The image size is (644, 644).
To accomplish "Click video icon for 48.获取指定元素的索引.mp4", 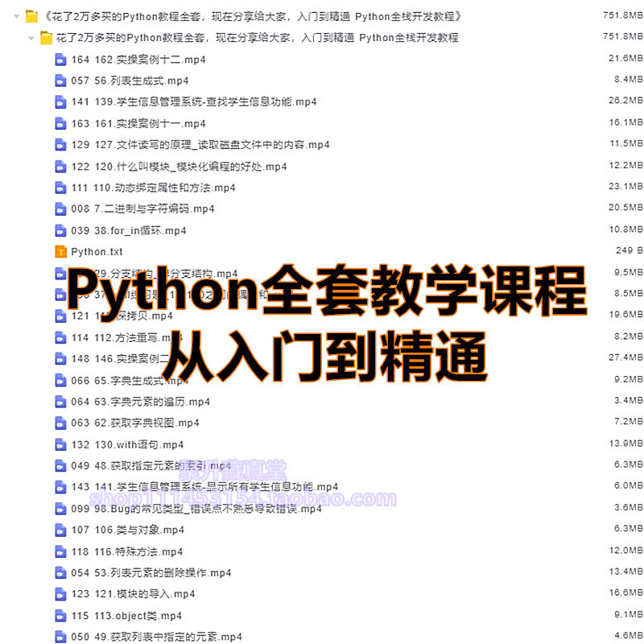I will [60, 466].
